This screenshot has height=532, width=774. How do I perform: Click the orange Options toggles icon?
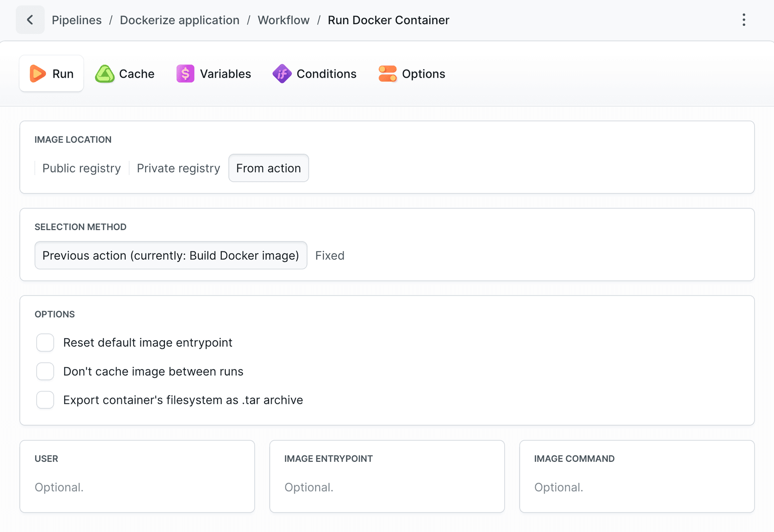click(387, 74)
